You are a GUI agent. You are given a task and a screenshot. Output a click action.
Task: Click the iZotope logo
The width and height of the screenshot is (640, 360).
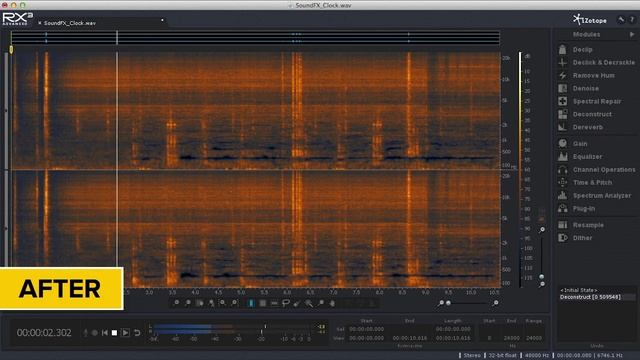coord(589,20)
